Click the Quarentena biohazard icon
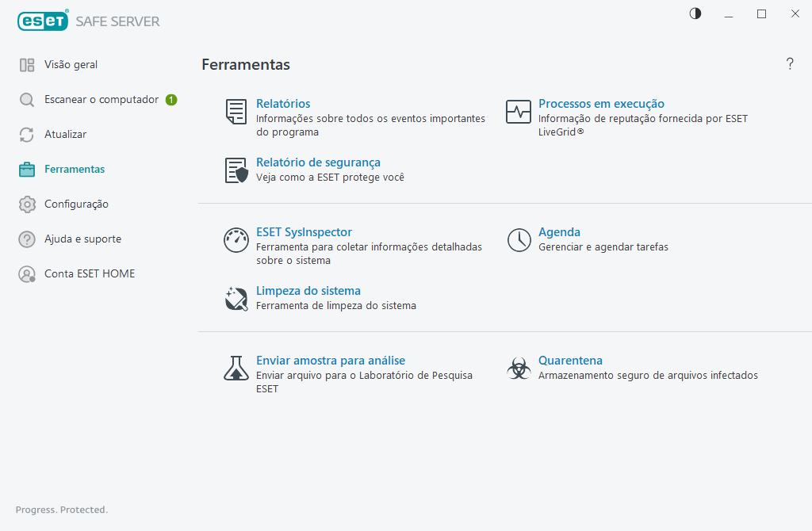This screenshot has height=531, width=812. pos(519,369)
